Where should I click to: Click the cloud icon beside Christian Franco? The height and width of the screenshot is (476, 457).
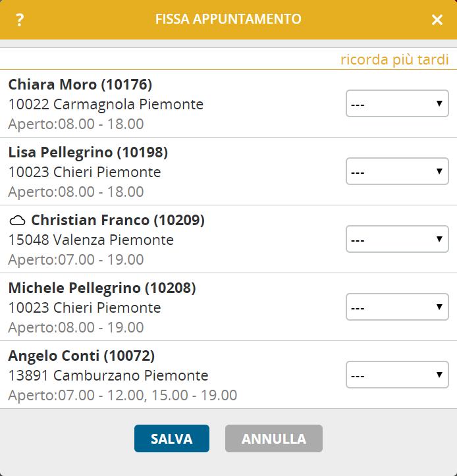click(x=18, y=221)
